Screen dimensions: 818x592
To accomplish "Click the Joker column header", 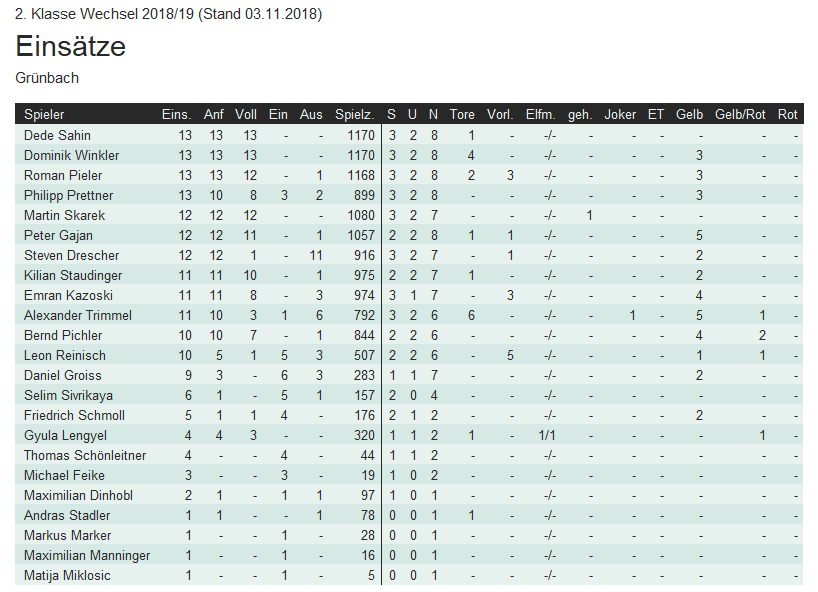I will [620, 114].
